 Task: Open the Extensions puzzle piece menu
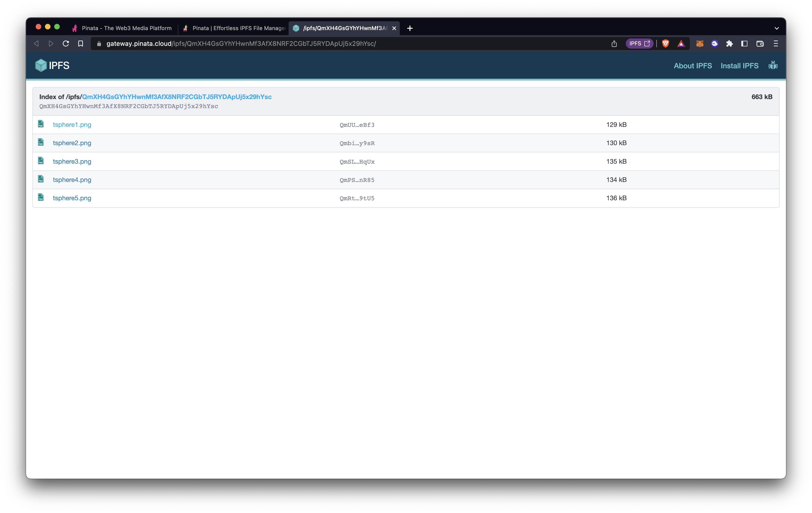(x=729, y=44)
